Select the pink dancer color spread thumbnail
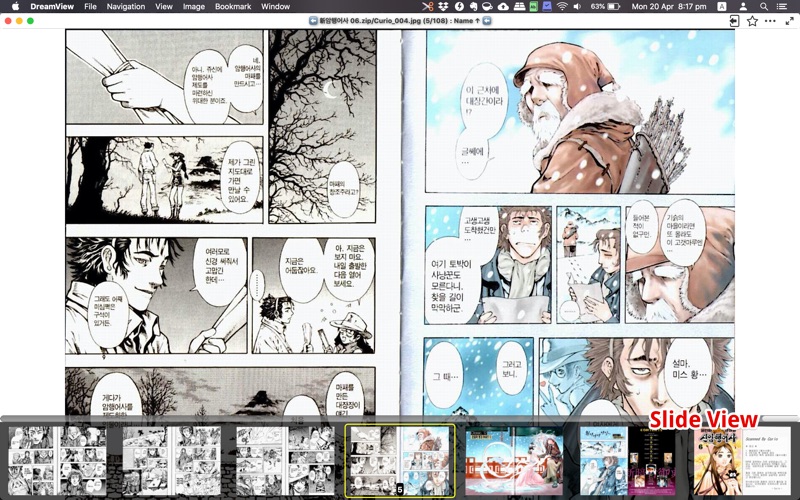Viewport: 800px width, 500px height. [x=514, y=461]
